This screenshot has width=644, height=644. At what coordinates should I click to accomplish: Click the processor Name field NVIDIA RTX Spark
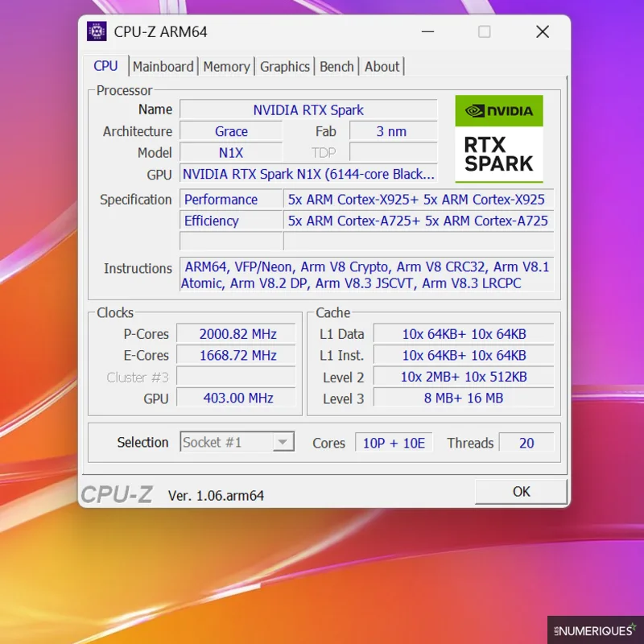pos(308,110)
